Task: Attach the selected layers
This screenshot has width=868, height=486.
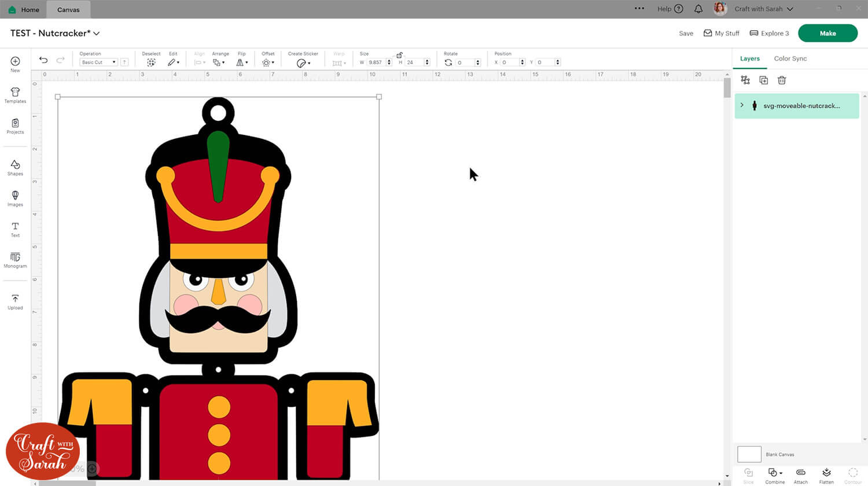Action: [x=801, y=475]
